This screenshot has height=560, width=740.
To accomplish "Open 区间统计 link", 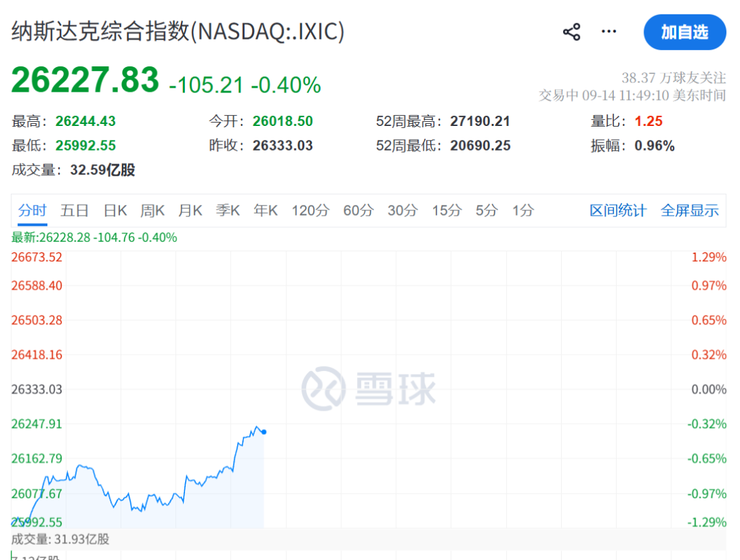I will click(618, 210).
